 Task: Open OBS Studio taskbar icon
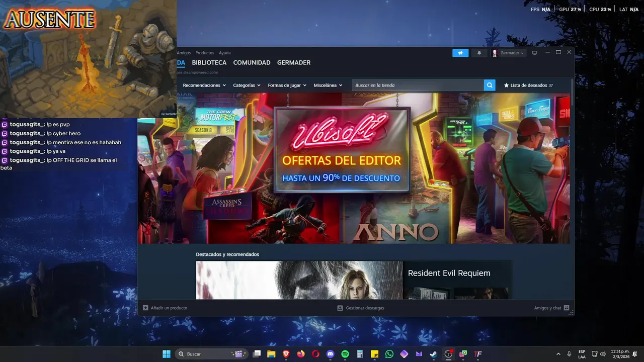(448, 354)
